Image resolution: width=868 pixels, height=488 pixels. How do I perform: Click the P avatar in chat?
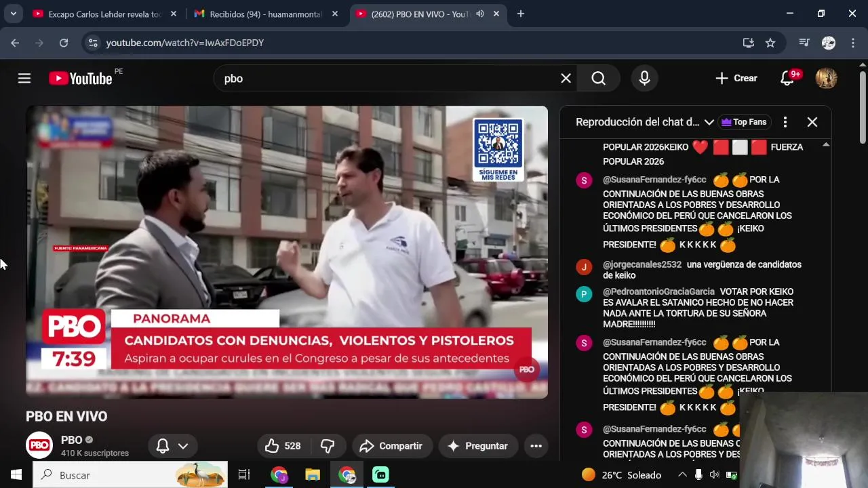[584, 294]
